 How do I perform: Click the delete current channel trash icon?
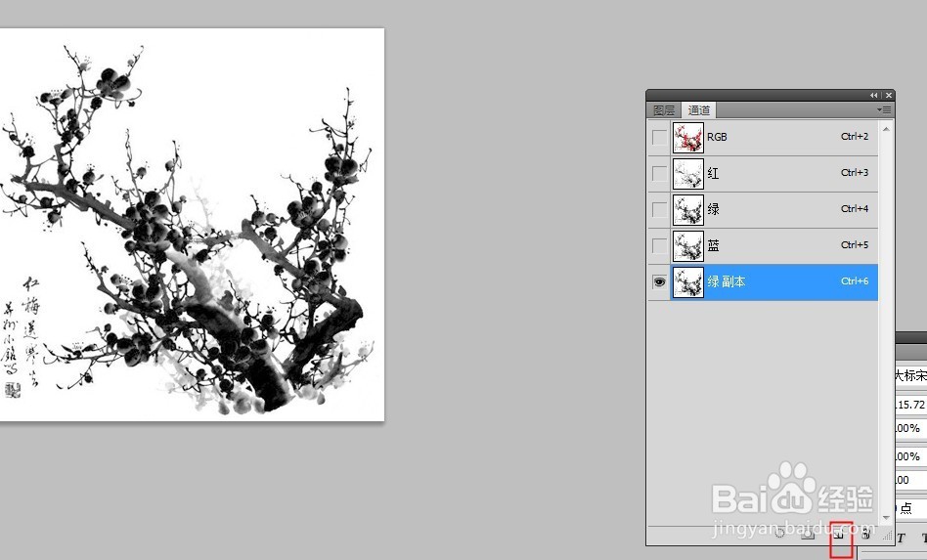coord(865,535)
